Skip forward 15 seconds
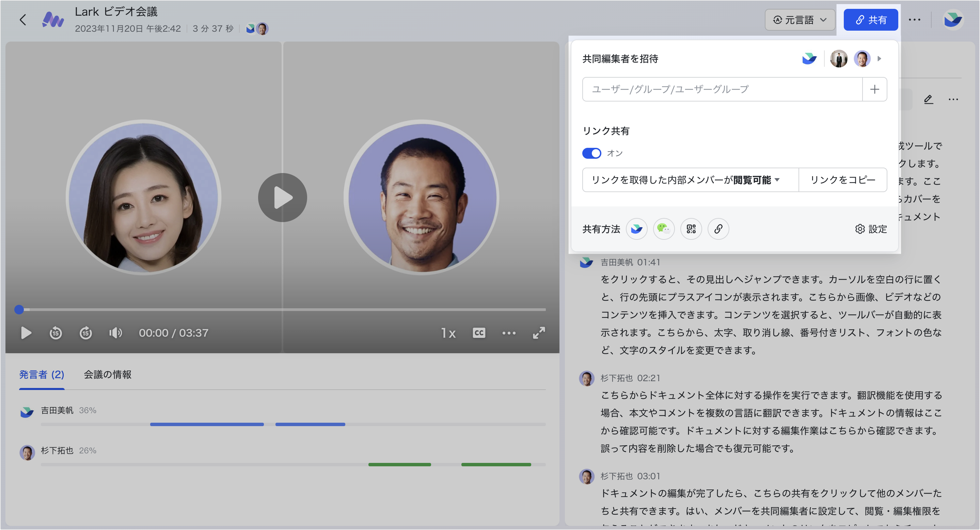The width and height of the screenshot is (980, 530). (85, 333)
